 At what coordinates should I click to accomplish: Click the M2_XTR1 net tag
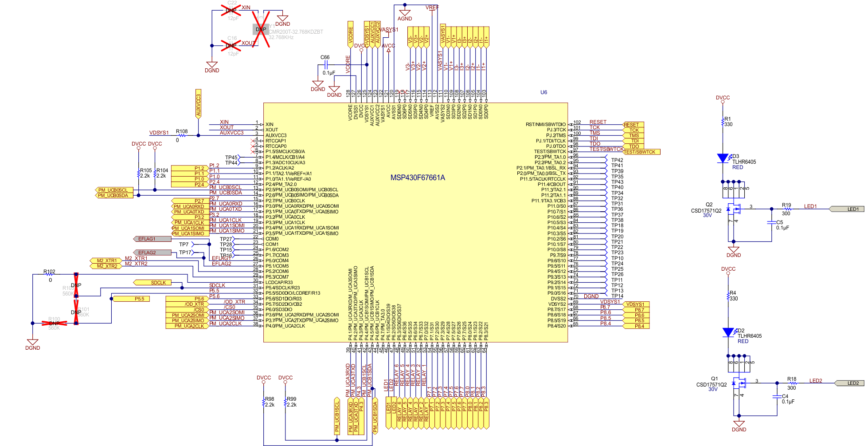106,261
